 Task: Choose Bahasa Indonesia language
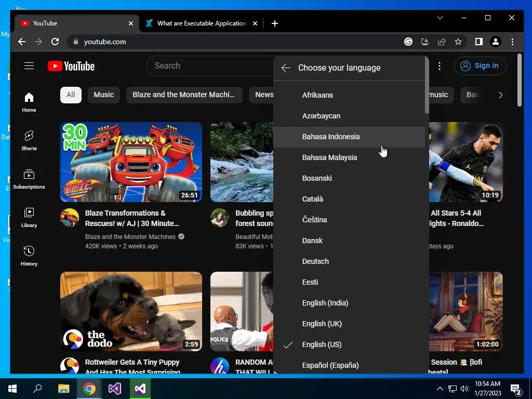[x=349, y=137]
